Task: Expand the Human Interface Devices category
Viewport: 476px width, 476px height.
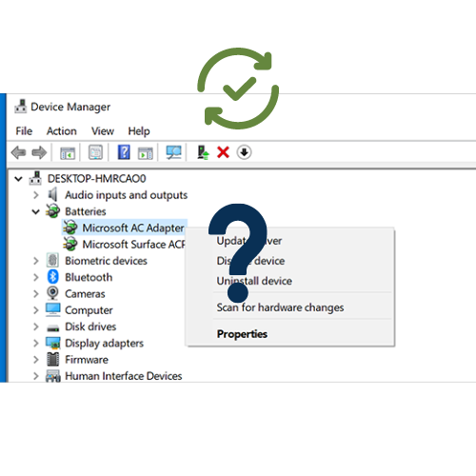Action: click(x=36, y=376)
